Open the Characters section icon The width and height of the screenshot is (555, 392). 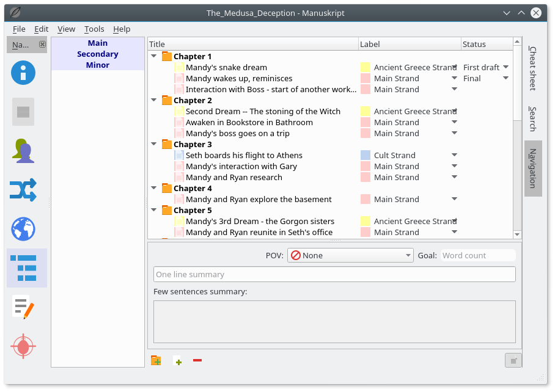click(23, 151)
